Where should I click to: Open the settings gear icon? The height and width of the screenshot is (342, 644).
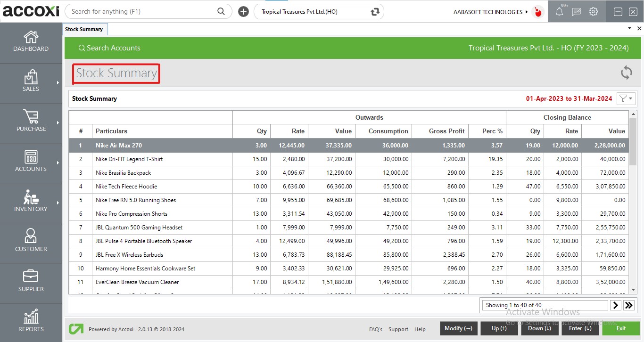pyautogui.click(x=593, y=12)
